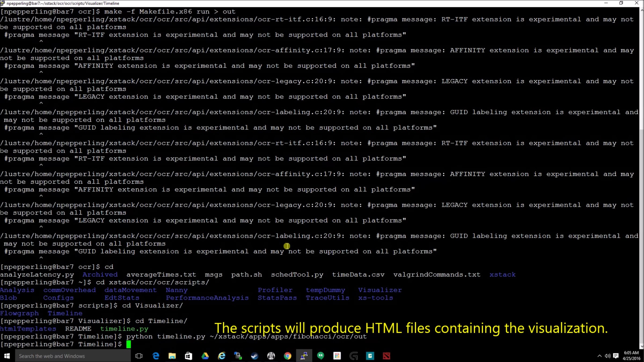Viewport: 644px width, 362px height.
Task: Click the Search the web and Windows box
Action: (73, 356)
